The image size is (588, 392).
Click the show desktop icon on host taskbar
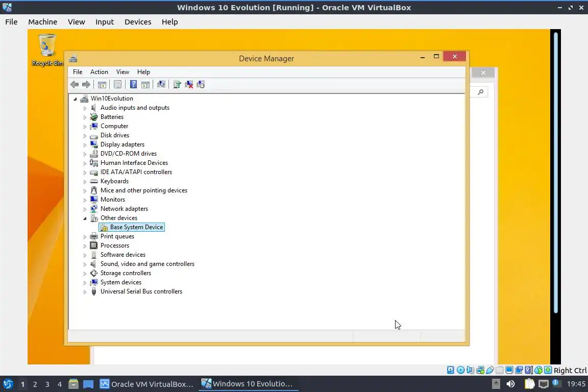(88, 384)
